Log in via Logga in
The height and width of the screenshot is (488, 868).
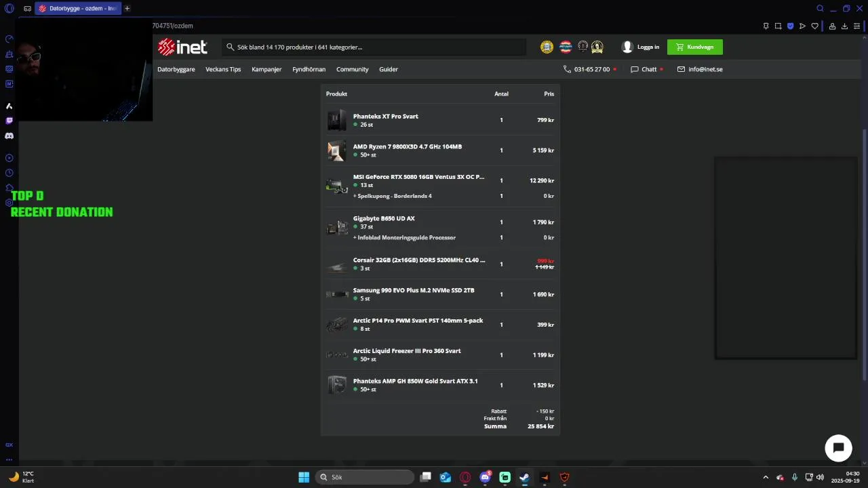pos(641,47)
